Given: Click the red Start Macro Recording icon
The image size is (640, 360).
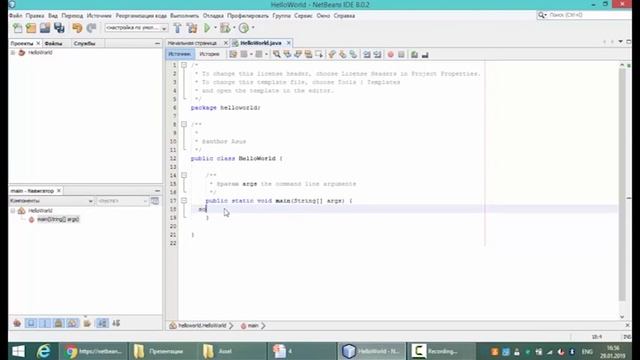Looking at the screenshot, I should [391, 54].
